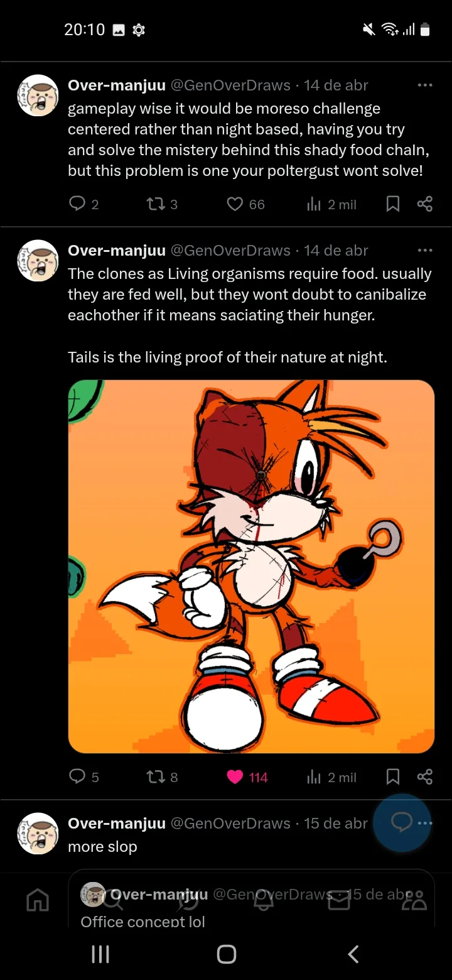Tap the Android back navigation button

(353, 954)
